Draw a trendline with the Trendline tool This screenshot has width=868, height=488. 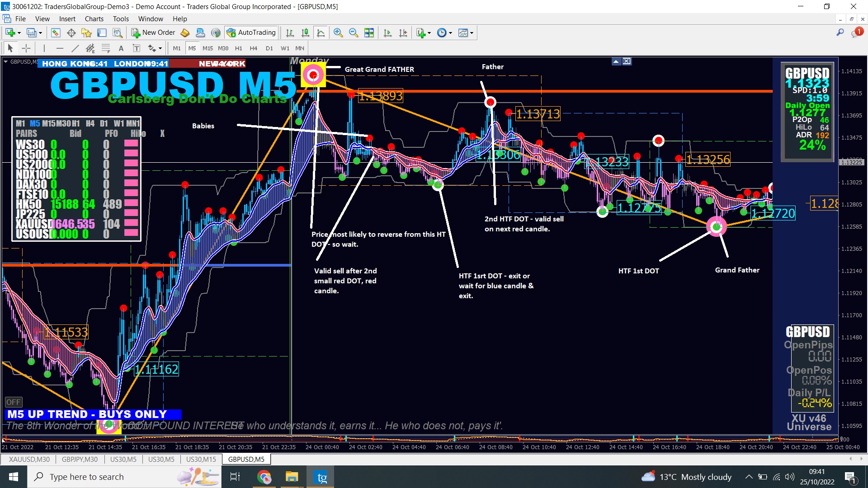75,48
